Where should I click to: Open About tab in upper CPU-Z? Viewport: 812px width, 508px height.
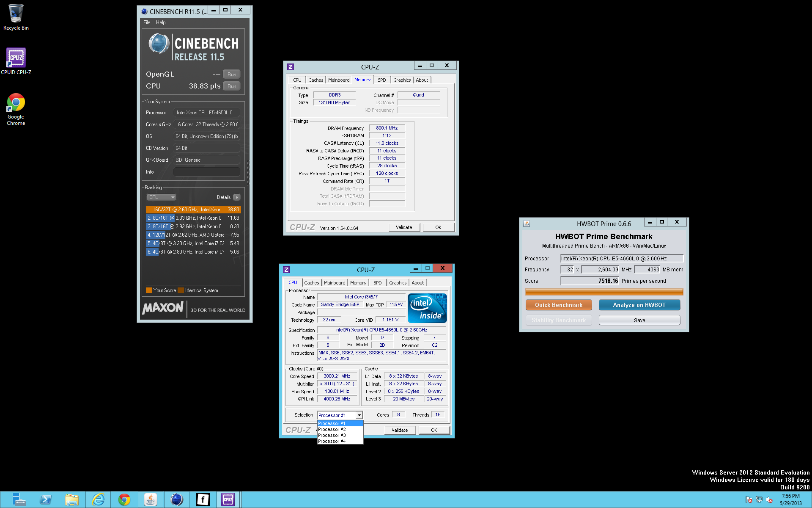tap(422, 80)
